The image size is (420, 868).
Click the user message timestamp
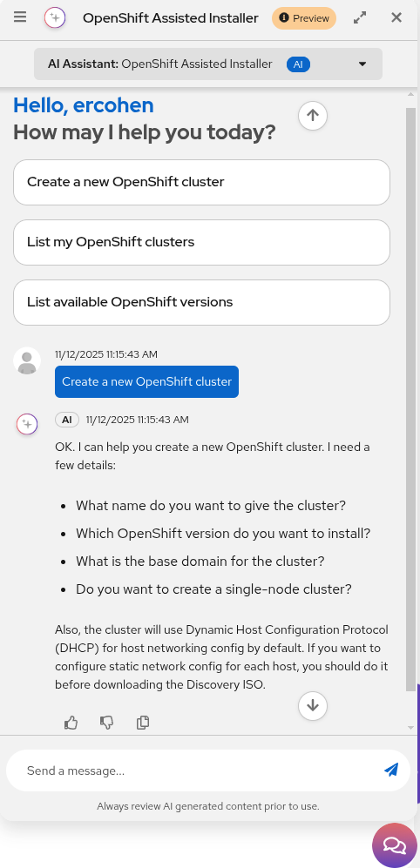point(106,354)
